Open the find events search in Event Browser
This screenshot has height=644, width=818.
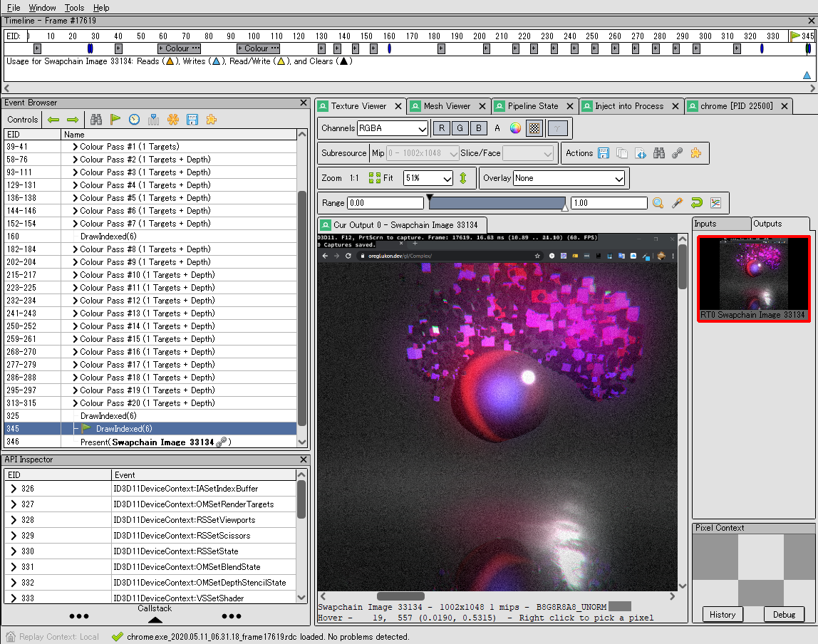coord(96,120)
